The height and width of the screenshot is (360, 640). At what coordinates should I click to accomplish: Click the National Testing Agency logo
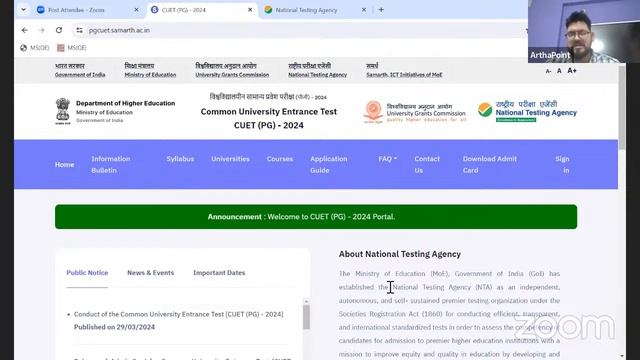[x=527, y=111]
